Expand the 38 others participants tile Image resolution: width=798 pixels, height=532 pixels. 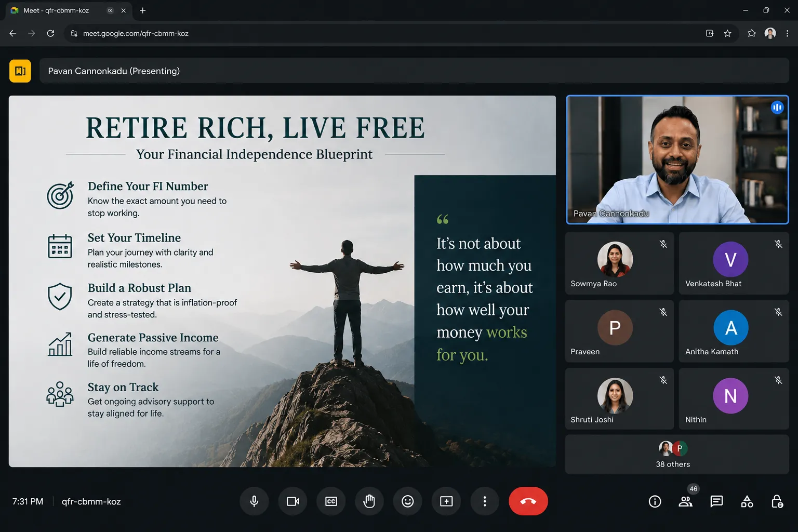677,455
